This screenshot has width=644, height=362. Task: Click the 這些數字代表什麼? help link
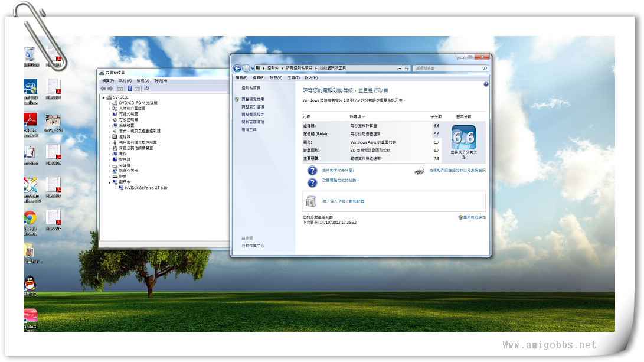338,170
